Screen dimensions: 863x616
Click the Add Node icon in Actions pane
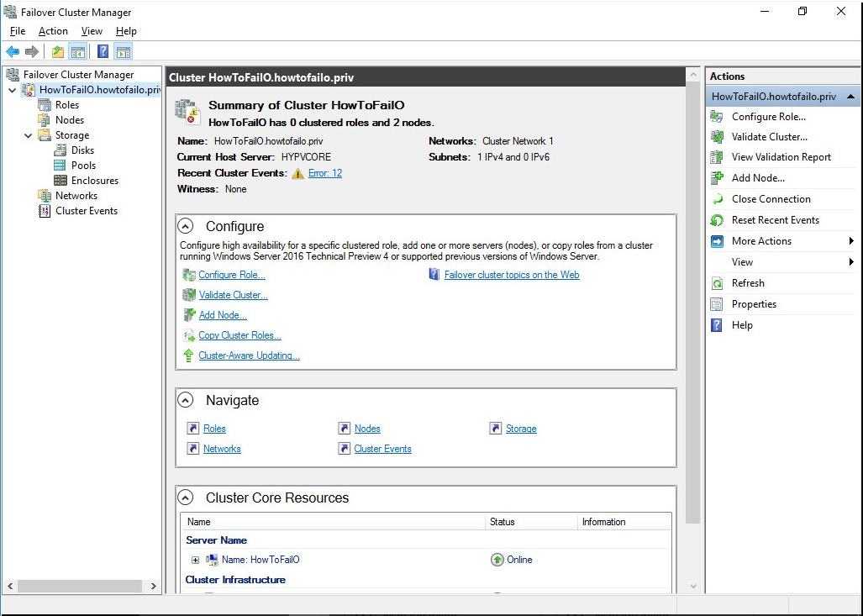(x=717, y=178)
